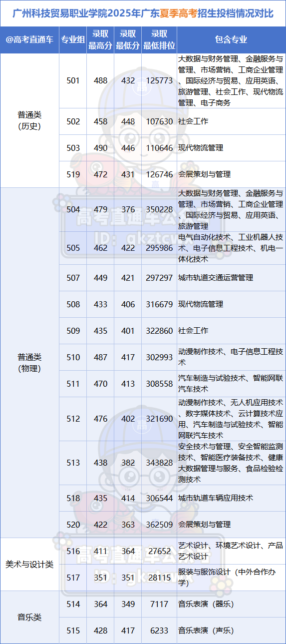Click rank value 7117
This screenshot has width=286, height=644.
[159, 604]
